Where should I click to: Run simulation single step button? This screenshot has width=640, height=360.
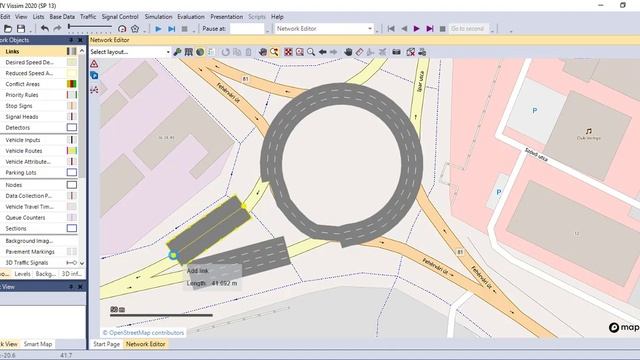(x=172, y=29)
